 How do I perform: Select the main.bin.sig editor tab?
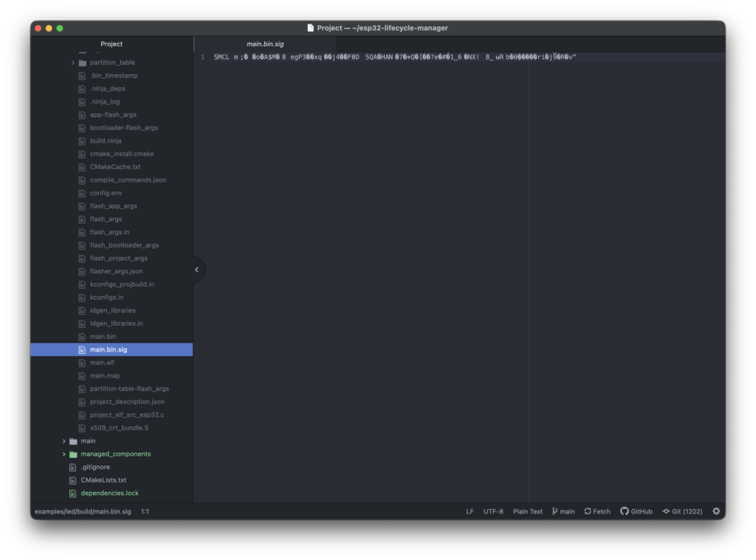click(x=265, y=44)
